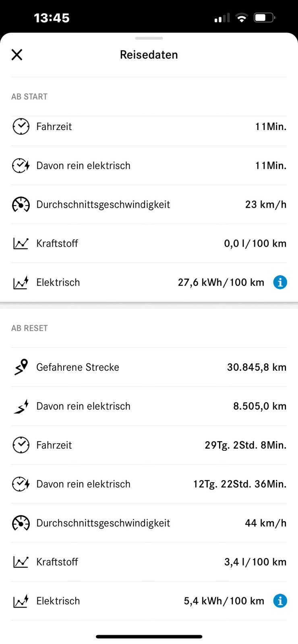Click the Ab Reset speedometer icon
The height and width of the screenshot is (644, 298).
pos(21,523)
